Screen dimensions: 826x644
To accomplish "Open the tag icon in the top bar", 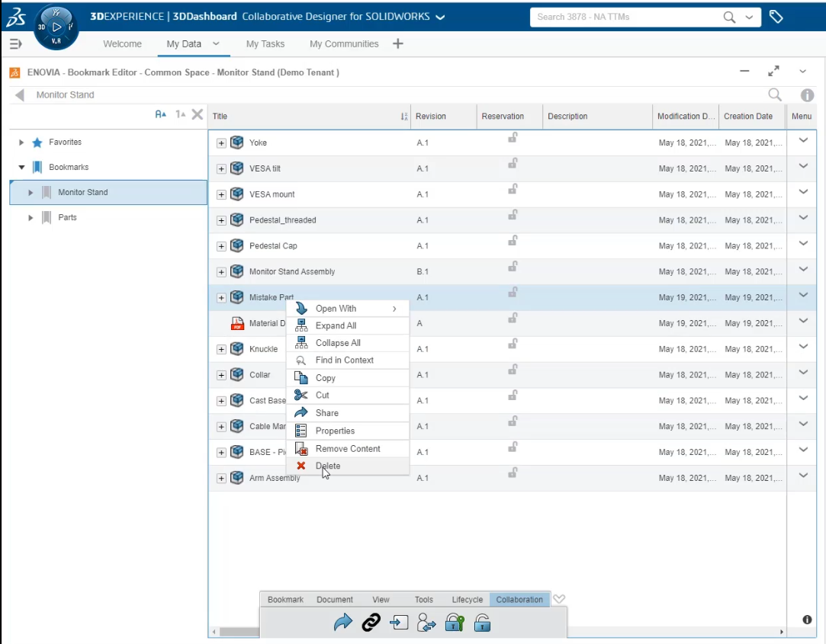I will point(776,17).
